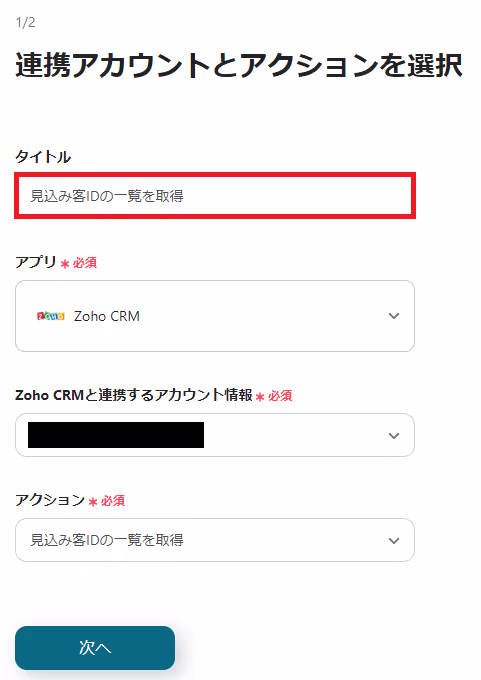
Task: Expand the アクション dropdown chevron
Action: tap(394, 540)
